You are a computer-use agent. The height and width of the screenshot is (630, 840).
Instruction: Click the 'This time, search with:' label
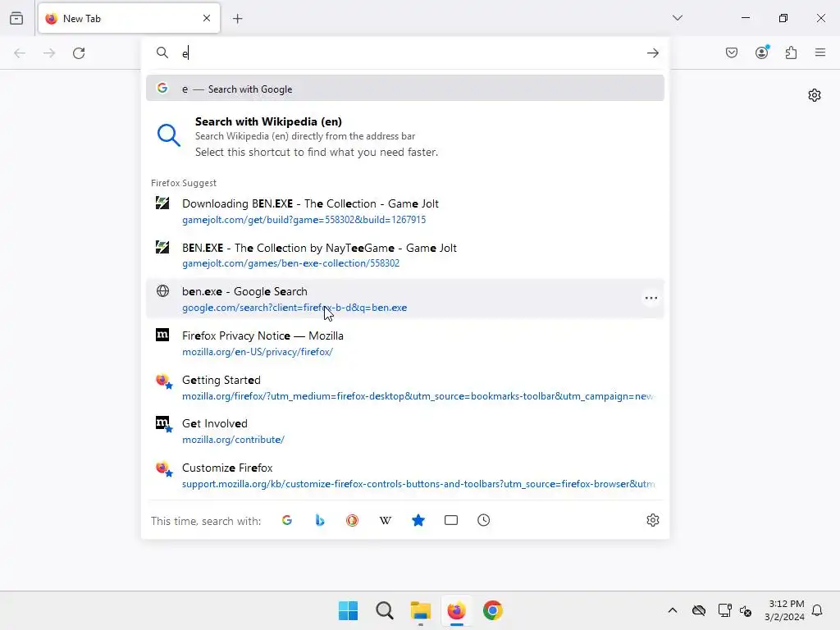tap(206, 521)
